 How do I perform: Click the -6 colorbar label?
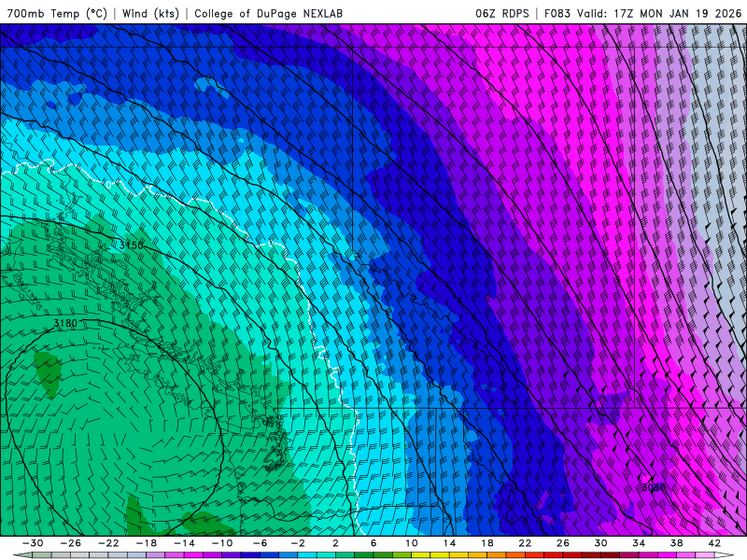(261, 543)
